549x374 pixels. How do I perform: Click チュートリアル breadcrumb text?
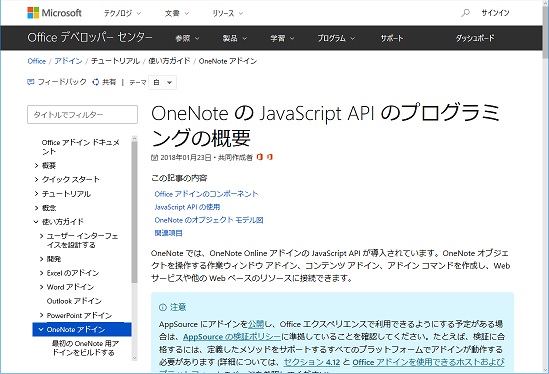pos(115,61)
